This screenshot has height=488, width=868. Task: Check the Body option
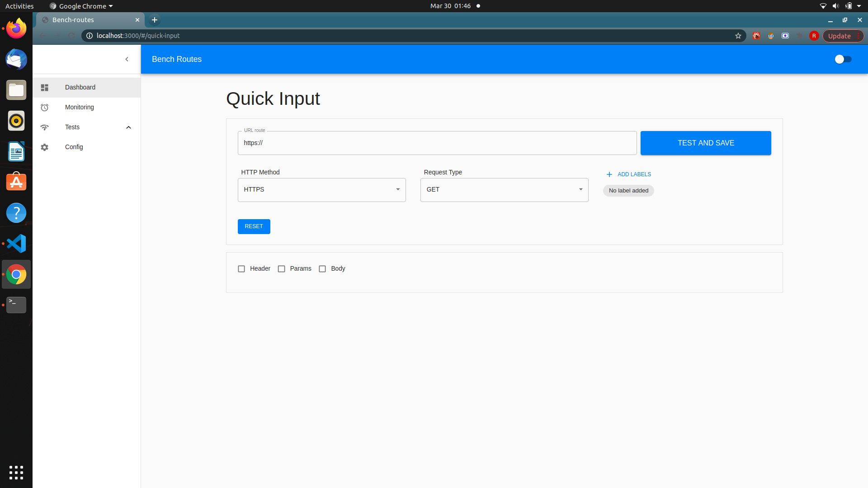(x=322, y=268)
